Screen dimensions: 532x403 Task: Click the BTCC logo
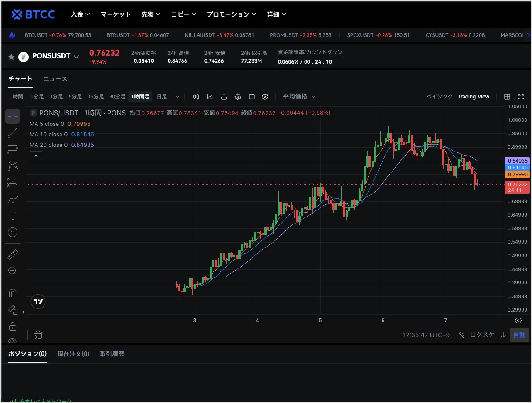pyautogui.click(x=34, y=14)
